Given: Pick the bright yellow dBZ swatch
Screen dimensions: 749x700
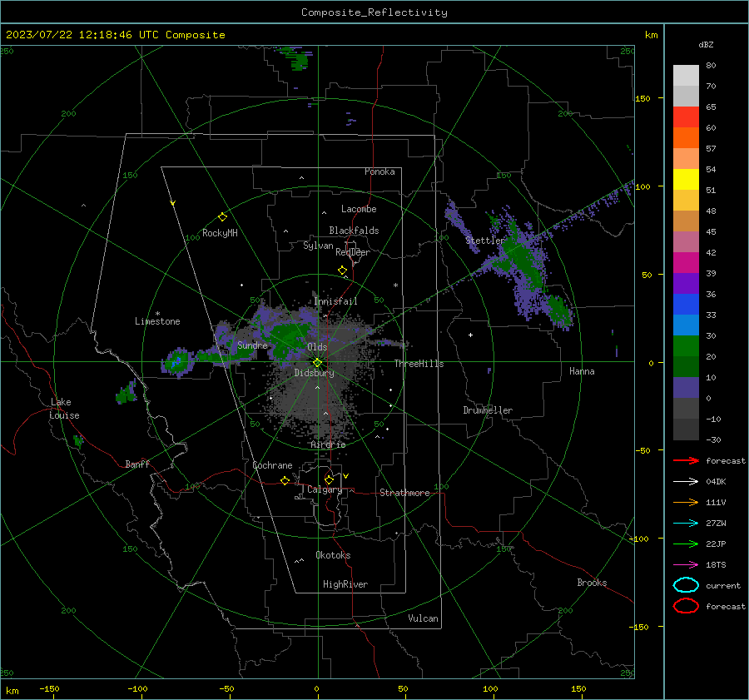Looking at the screenshot, I should tap(686, 179).
